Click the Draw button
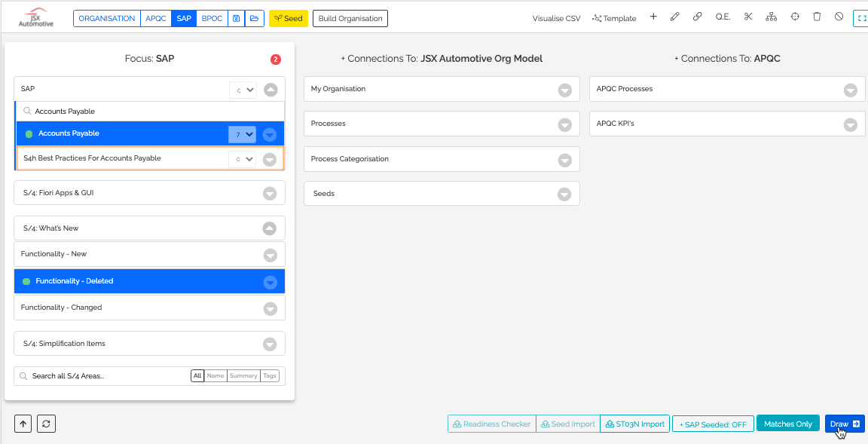The image size is (868, 444). tap(845, 424)
